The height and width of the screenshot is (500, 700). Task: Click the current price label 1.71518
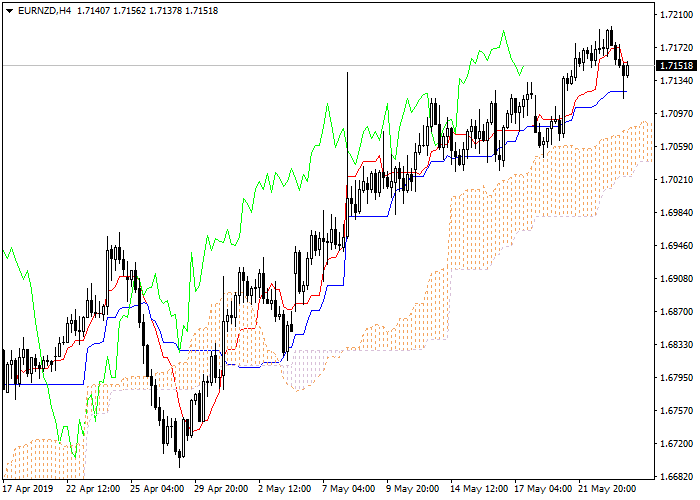pos(677,66)
